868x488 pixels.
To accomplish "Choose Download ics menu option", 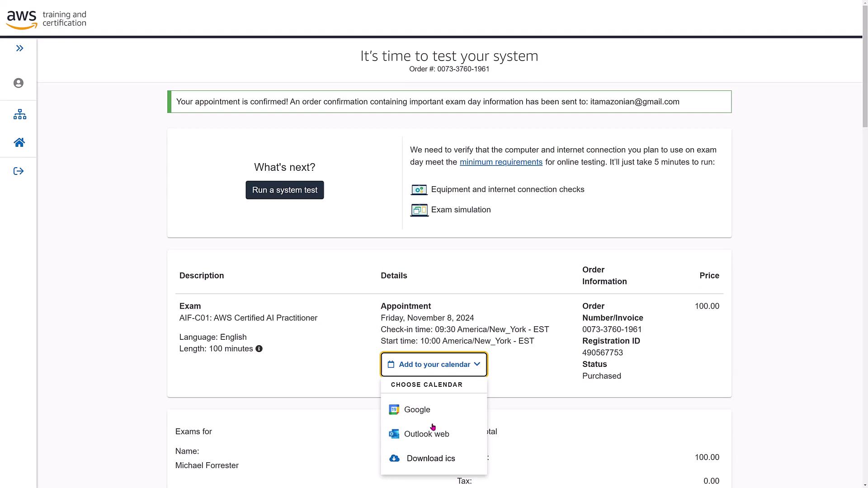I will [431, 458].
